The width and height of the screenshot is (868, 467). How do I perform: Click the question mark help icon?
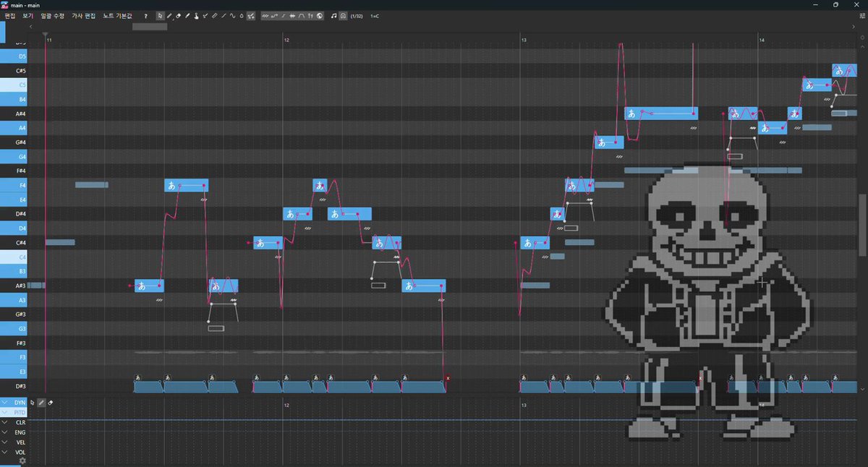145,15
